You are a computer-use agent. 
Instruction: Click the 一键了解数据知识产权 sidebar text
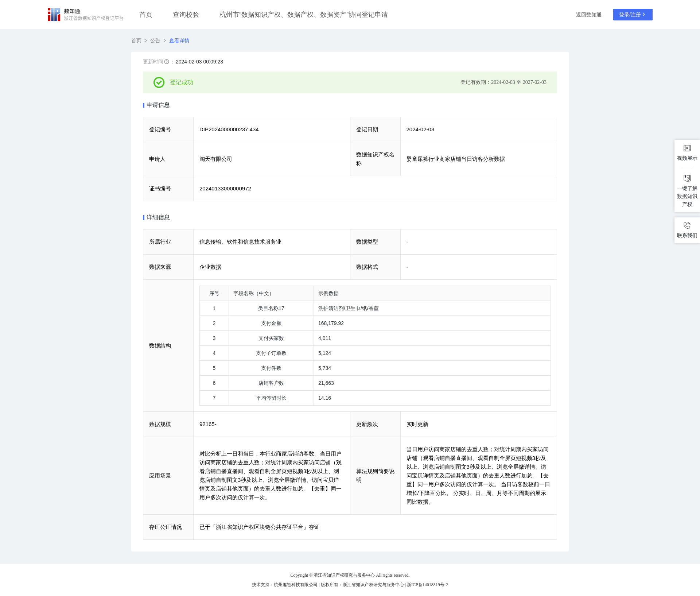click(687, 196)
